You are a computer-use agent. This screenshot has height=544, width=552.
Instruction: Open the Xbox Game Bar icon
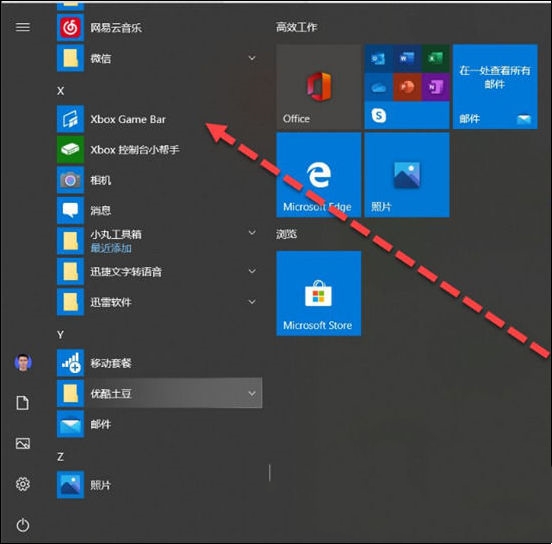(70, 119)
